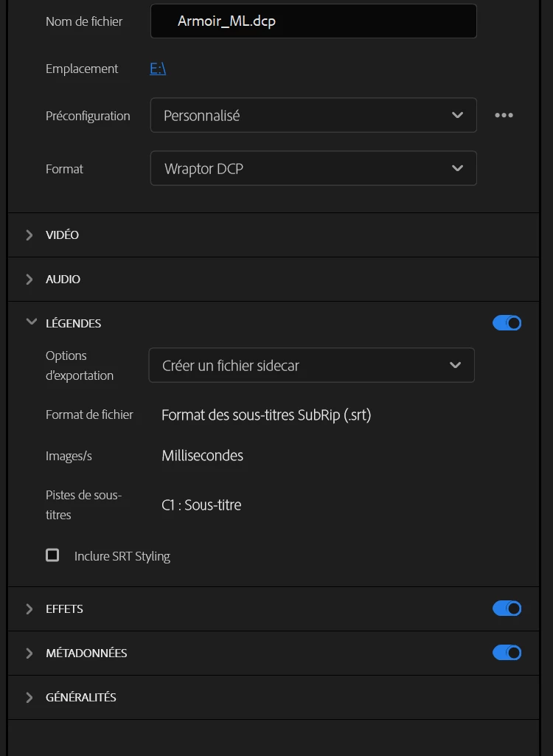Image resolution: width=553 pixels, height=756 pixels.
Task: Open the Options d'exportation dropdown
Action: click(311, 366)
